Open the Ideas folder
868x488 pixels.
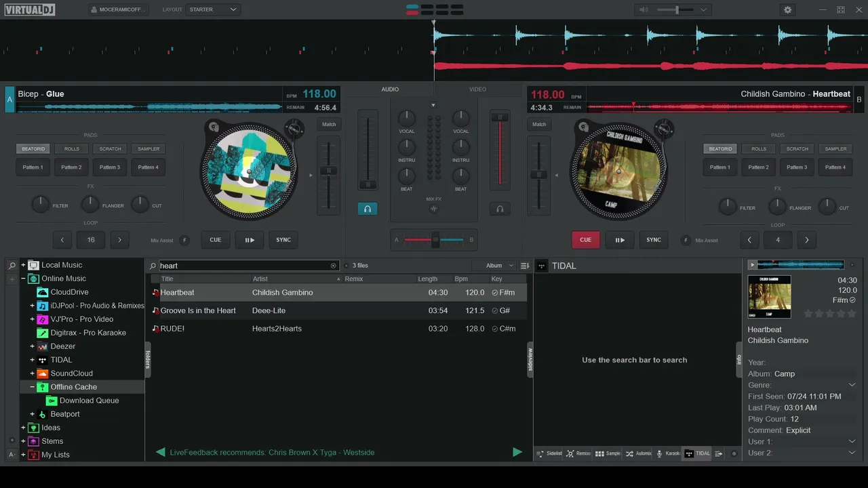51,428
